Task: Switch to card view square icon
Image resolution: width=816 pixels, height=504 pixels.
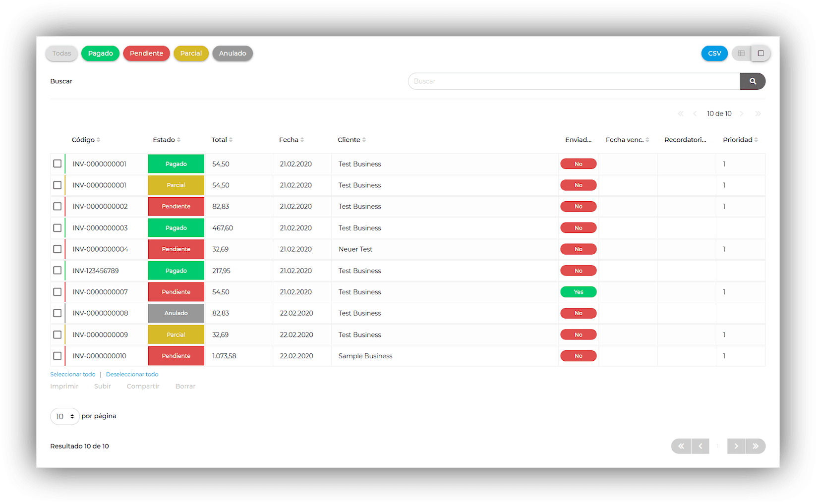Action: (760, 54)
